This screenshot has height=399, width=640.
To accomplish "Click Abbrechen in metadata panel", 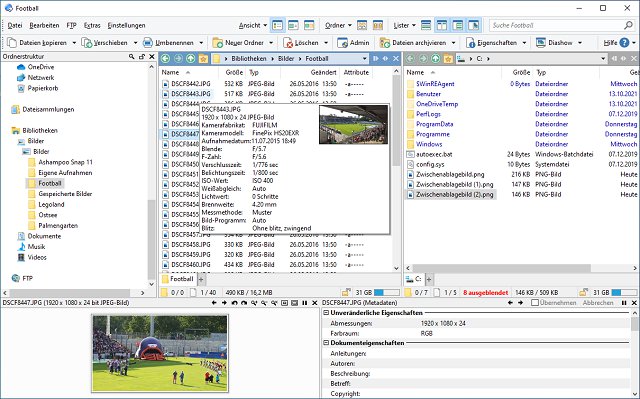I will click(x=598, y=303).
